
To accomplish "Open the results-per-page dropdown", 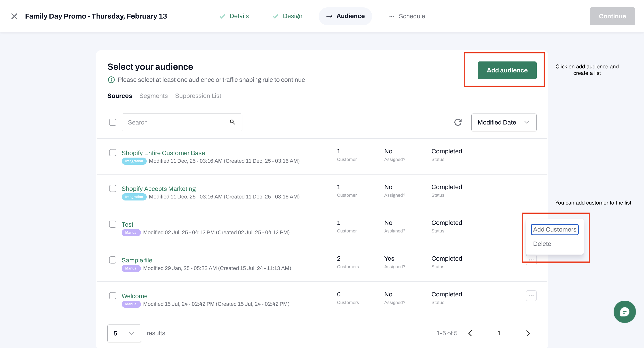I will [x=124, y=333].
